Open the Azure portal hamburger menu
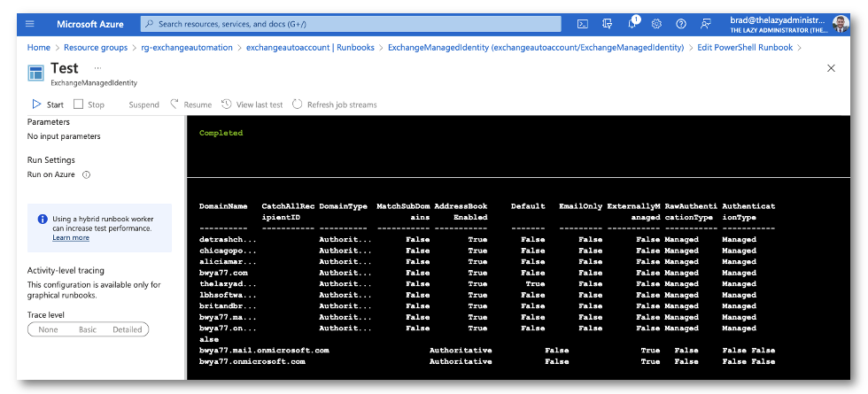Screen dimensions: 868x394 point(30,24)
